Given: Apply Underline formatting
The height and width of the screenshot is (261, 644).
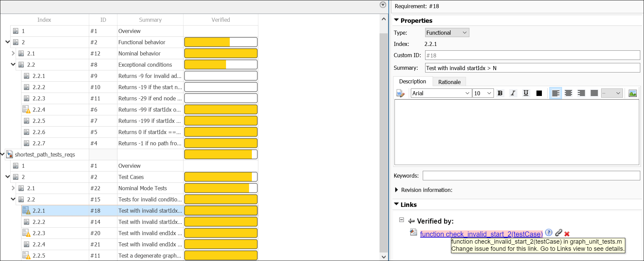Looking at the screenshot, I should point(526,93).
